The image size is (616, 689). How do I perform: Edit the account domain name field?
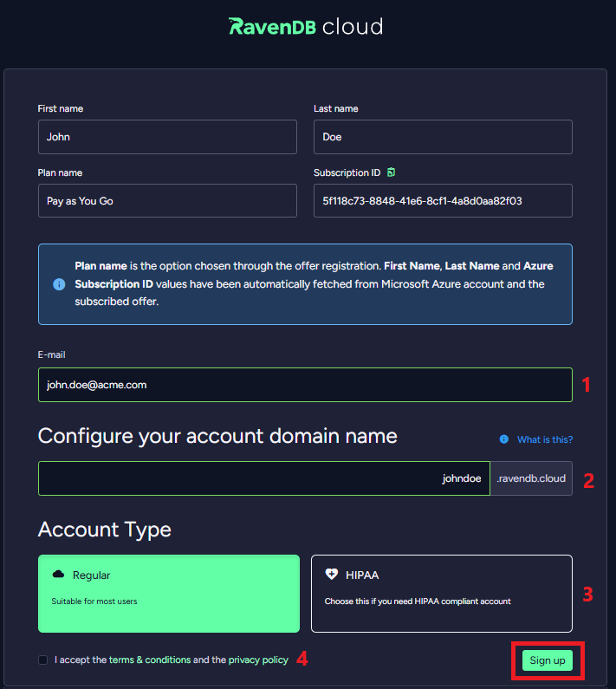(x=264, y=478)
